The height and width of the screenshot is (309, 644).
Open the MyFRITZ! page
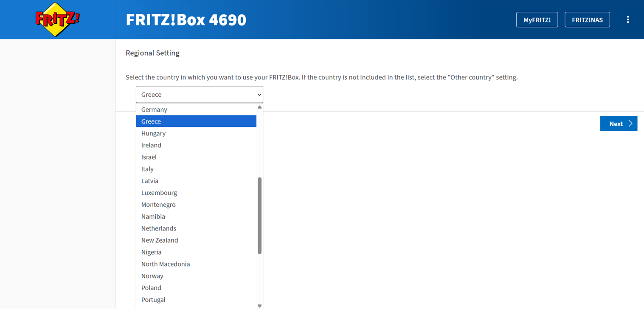537,20
